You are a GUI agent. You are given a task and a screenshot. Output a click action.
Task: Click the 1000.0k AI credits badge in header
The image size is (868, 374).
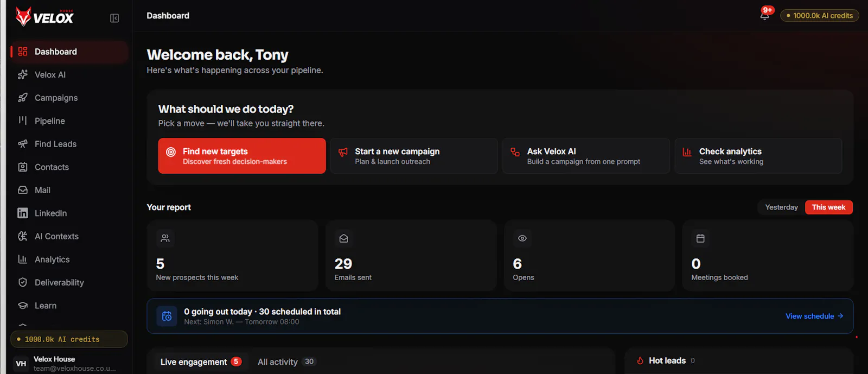click(x=820, y=16)
